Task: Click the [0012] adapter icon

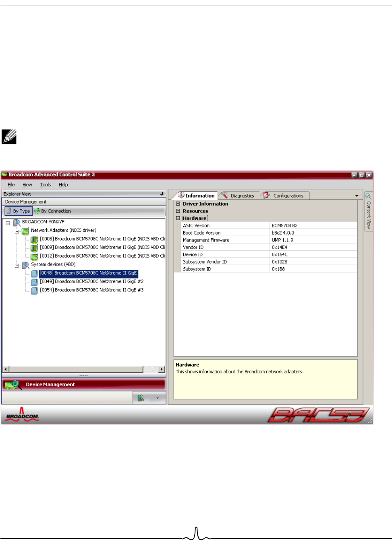Action: tap(34, 256)
